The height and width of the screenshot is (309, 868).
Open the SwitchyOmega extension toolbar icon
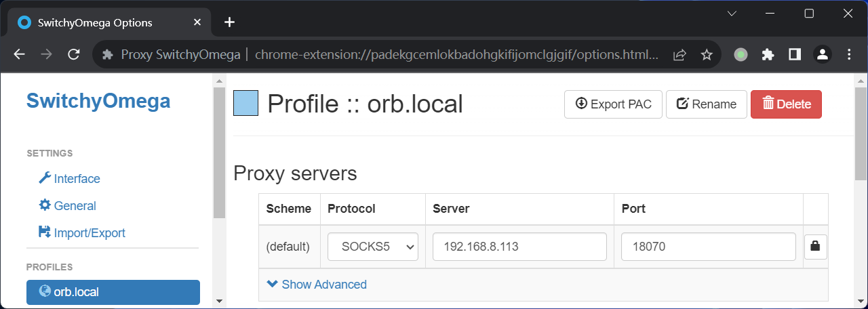click(x=741, y=55)
